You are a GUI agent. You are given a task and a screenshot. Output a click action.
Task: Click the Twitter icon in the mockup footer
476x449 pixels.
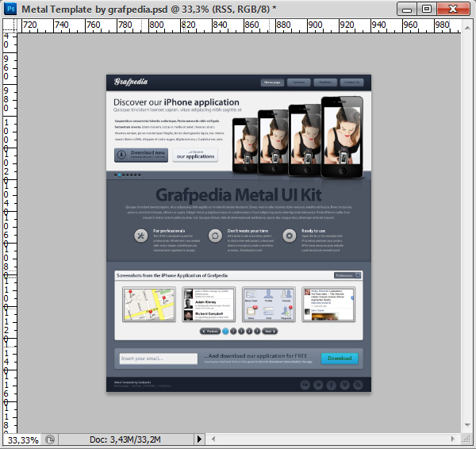318,385
